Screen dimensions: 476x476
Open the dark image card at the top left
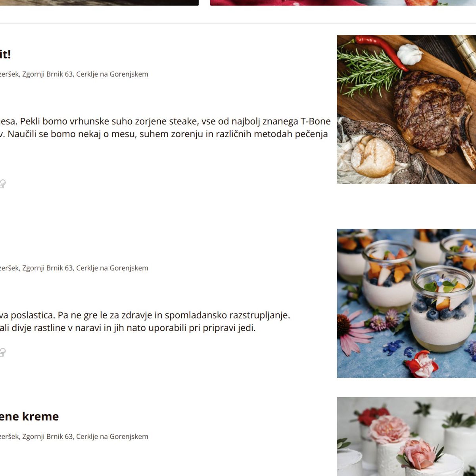point(99,3)
